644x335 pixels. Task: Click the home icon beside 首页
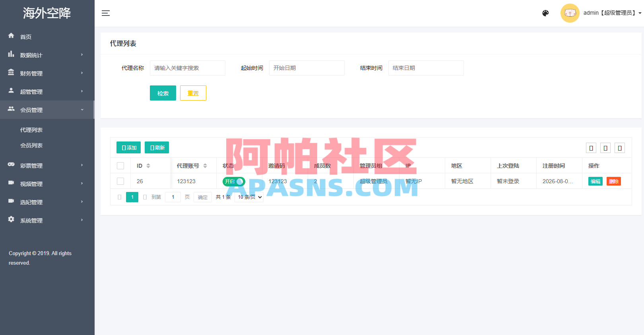click(11, 36)
